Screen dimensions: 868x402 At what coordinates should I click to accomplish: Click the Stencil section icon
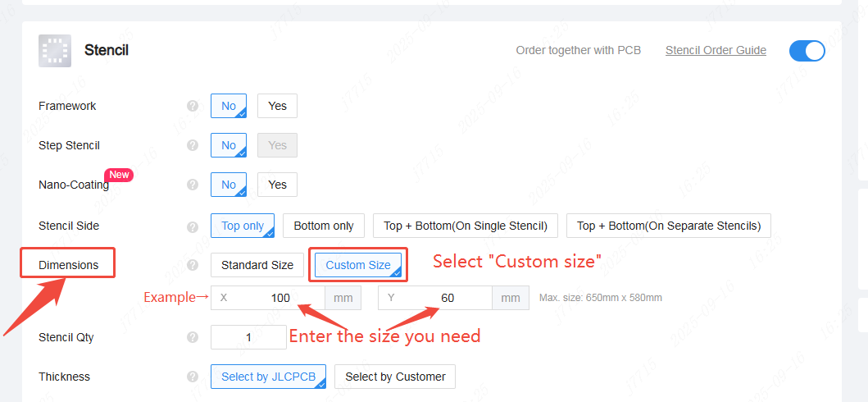tap(55, 51)
